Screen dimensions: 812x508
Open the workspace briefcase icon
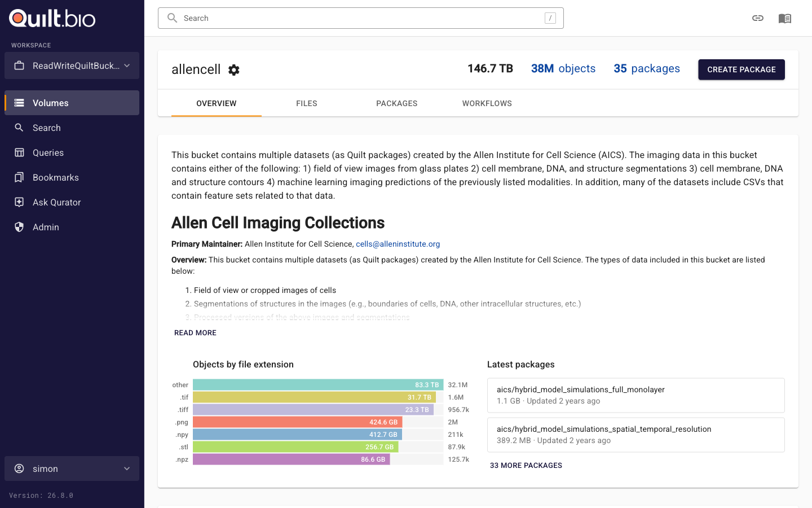[x=19, y=65]
